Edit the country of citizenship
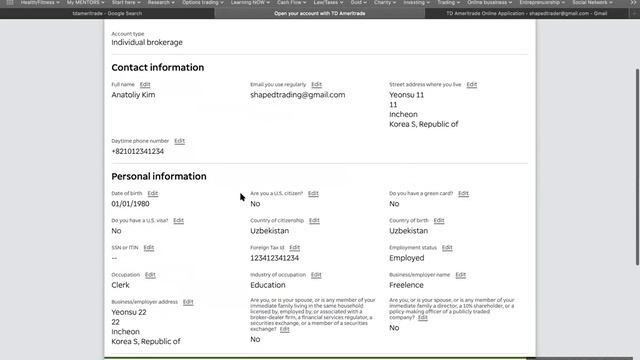The image size is (640, 360). pos(314,220)
